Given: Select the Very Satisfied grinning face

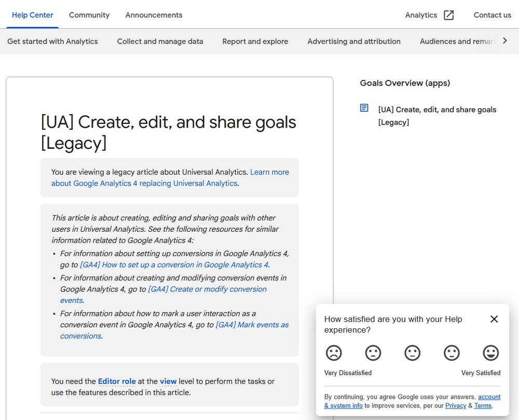Looking at the screenshot, I should point(490,353).
